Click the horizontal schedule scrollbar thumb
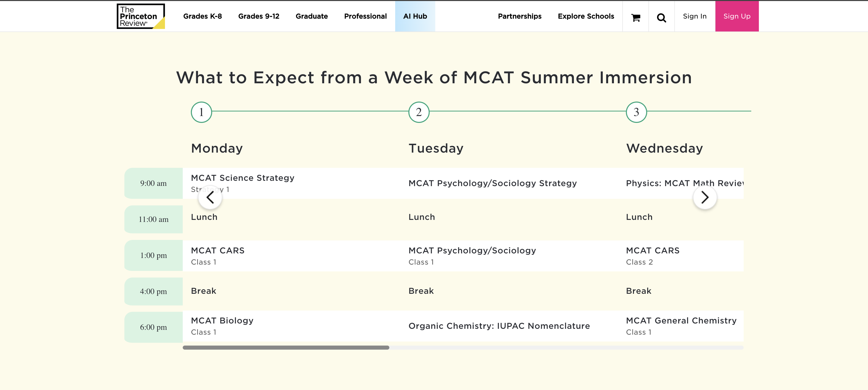This screenshot has width=868, height=390. point(286,348)
